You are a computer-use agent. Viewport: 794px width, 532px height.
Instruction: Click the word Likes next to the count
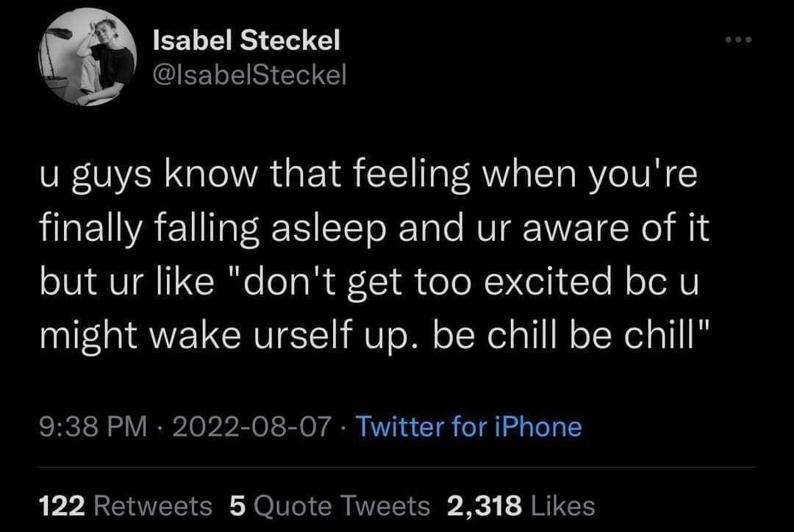(x=563, y=506)
